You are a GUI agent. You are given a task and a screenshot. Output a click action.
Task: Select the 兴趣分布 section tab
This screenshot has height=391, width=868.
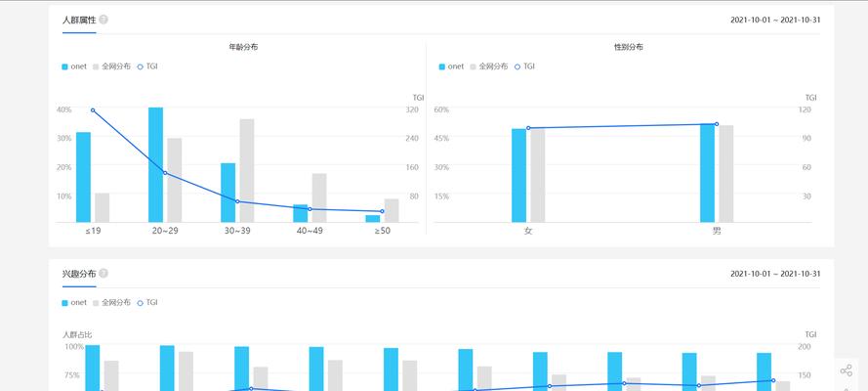click(x=79, y=274)
